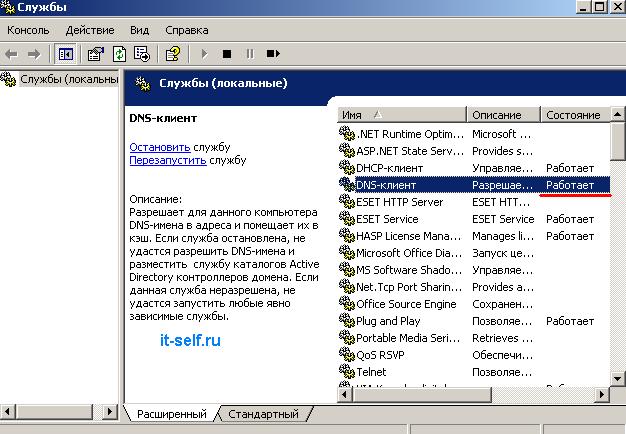This screenshot has width=626, height=434.
Task: Click the tree pane scroll right arrow
Action: [109, 411]
